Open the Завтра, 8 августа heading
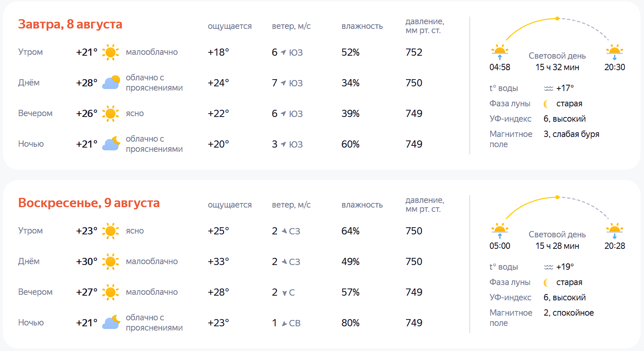The height and width of the screenshot is (351, 644). click(x=70, y=24)
